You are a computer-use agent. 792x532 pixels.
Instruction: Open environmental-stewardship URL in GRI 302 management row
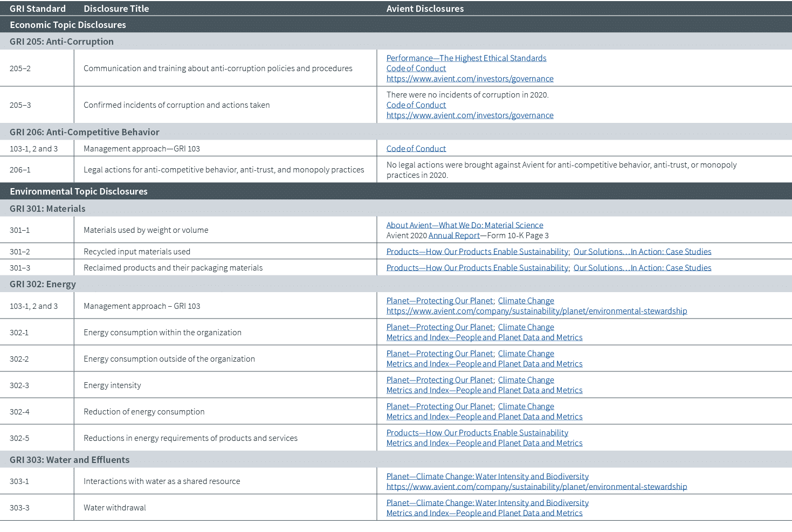point(536,311)
